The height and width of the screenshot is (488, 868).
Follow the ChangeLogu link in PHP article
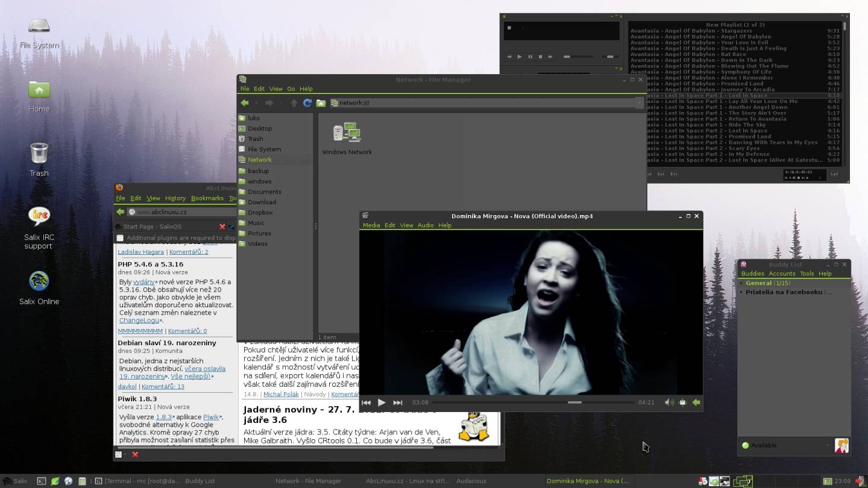tap(139, 321)
